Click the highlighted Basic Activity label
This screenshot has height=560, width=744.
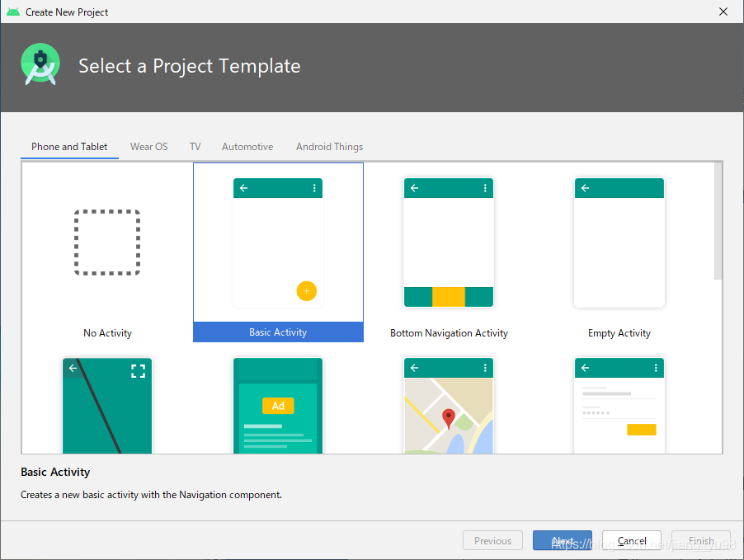click(x=278, y=332)
